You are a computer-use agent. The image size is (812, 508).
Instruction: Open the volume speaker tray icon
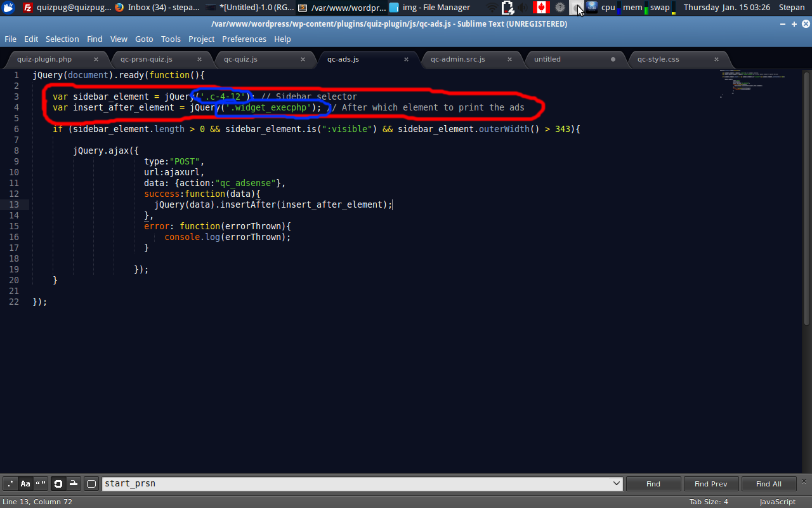pyautogui.click(x=523, y=8)
